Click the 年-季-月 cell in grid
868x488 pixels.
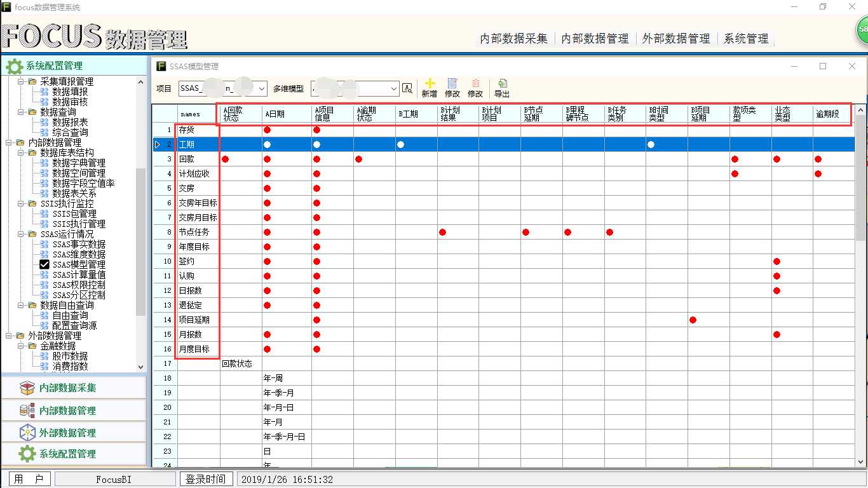tap(287, 393)
